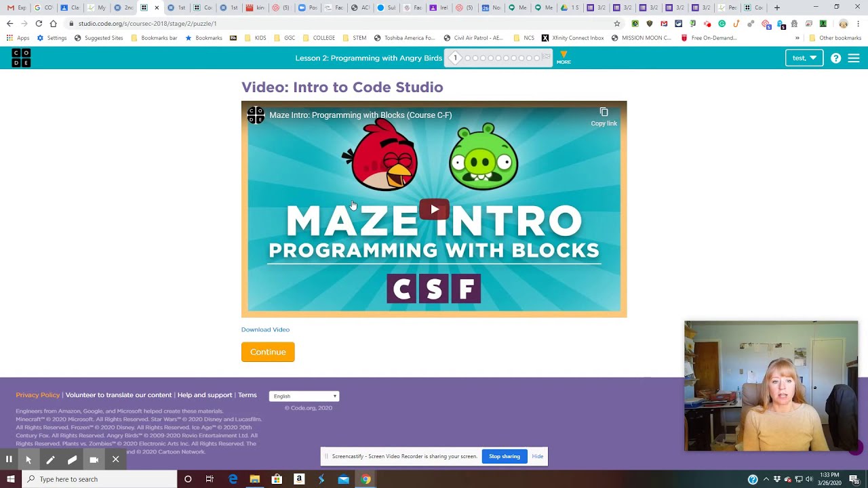Open the hamburger menu
The width and height of the screenshot is (868, 488).
[854, 58]
